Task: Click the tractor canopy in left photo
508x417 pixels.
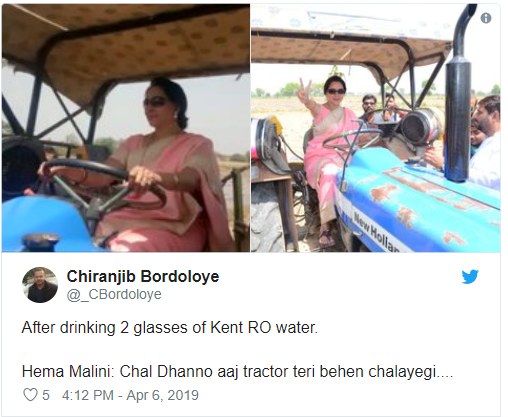Action: (x=126, y=40)
